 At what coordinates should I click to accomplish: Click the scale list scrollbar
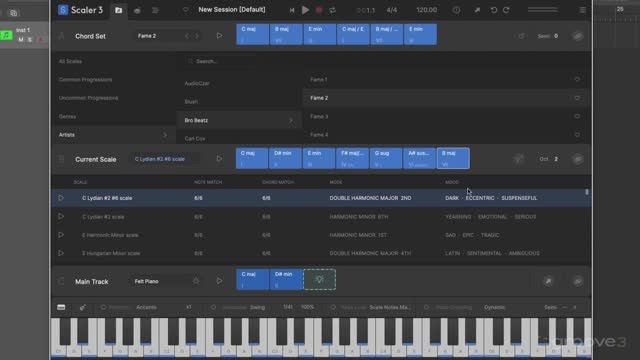(587, 192)
